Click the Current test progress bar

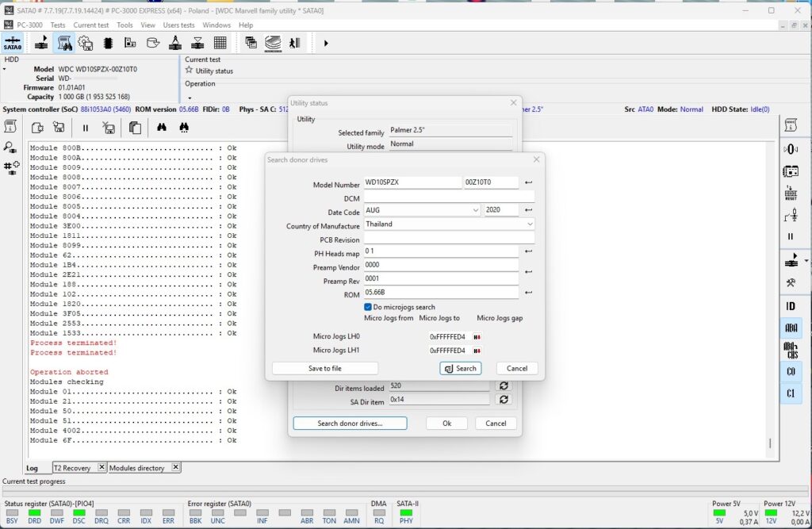pos(405,490)
